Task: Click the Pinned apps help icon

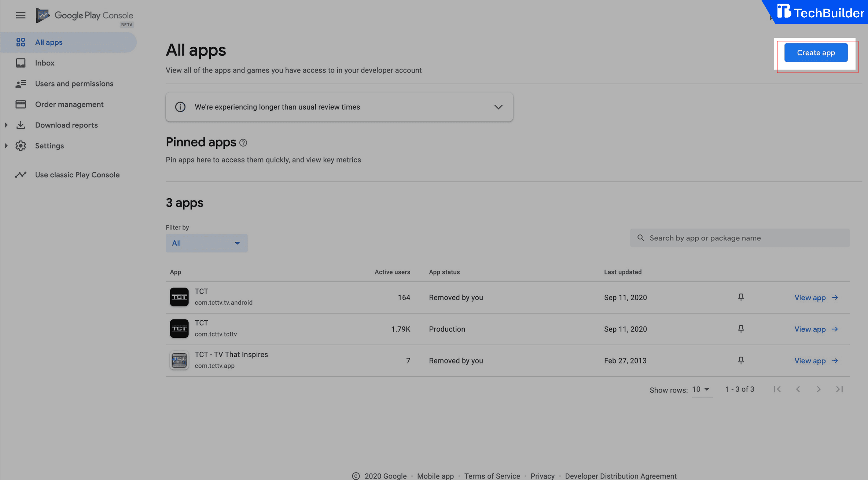Action: coord(243,143)
